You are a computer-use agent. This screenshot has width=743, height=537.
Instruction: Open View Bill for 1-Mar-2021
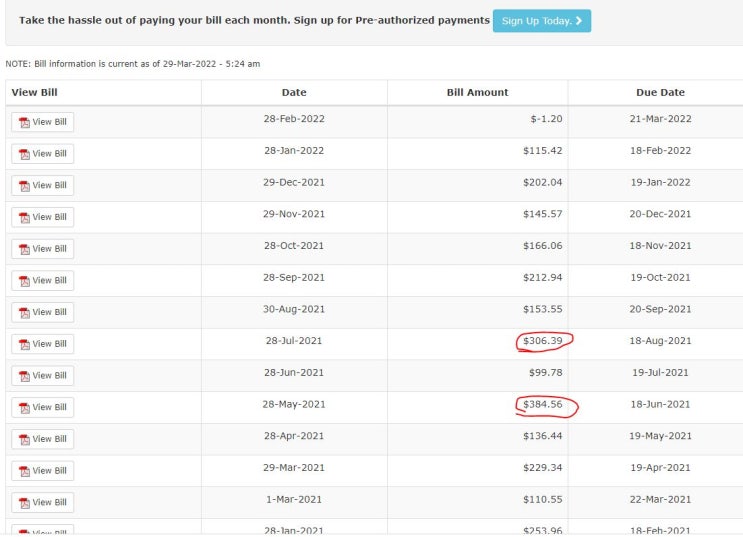43,503
